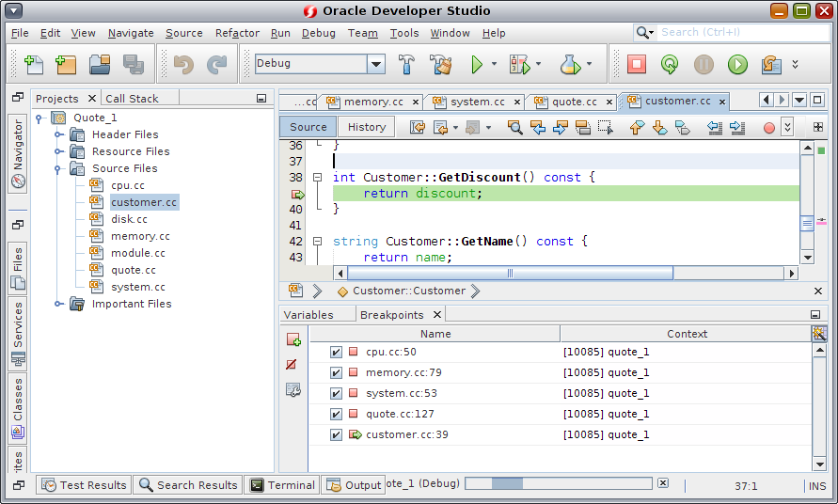Select module.cc in the project tree
The image size is (838, 504).
tap(138, 253)
